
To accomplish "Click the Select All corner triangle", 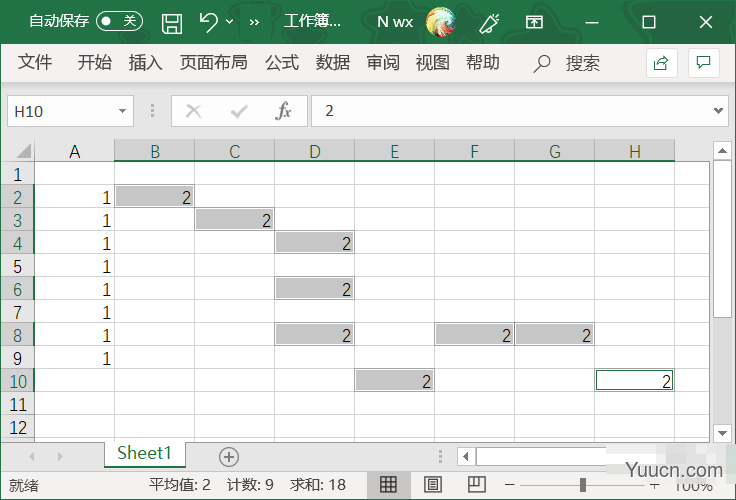I will point(23,151).
